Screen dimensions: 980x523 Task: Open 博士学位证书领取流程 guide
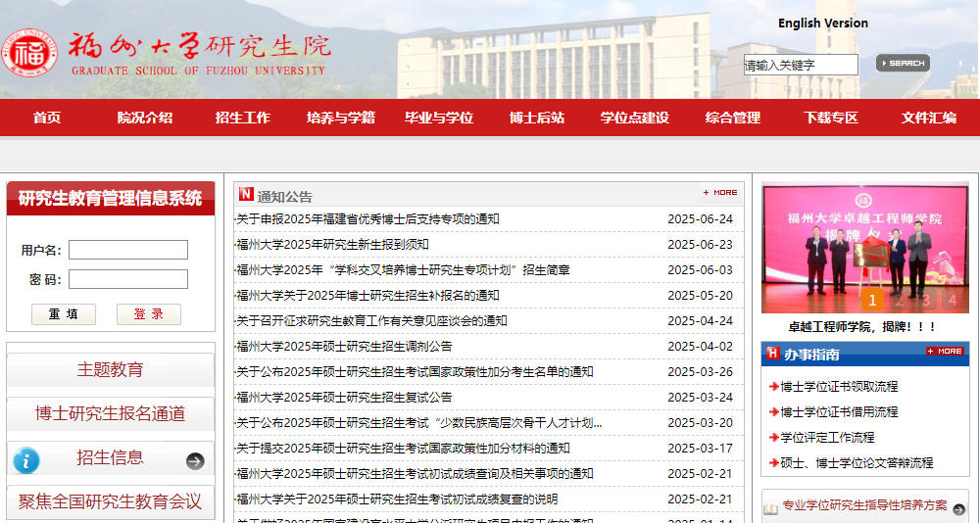click(x=839, y=387)
